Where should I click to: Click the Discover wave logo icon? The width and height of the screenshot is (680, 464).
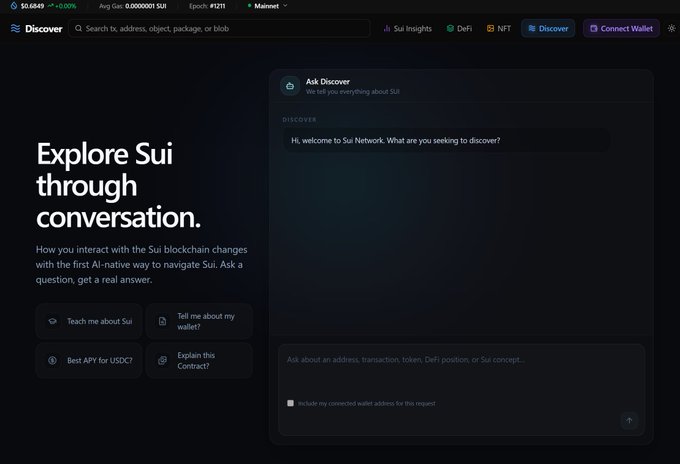click(x=15, y=29)
